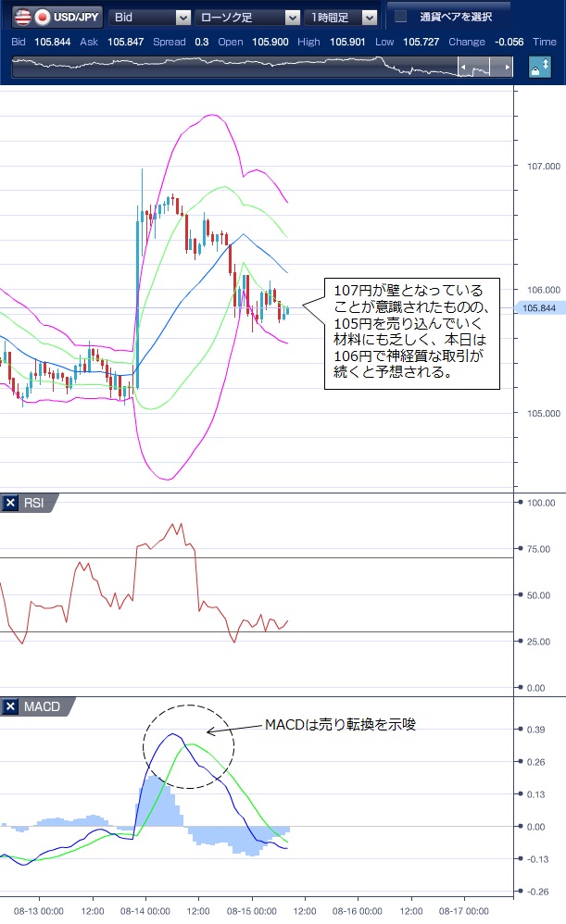Click the 105.000 price axis label
The height and width of the screenshot is (924, 566).
544,414
